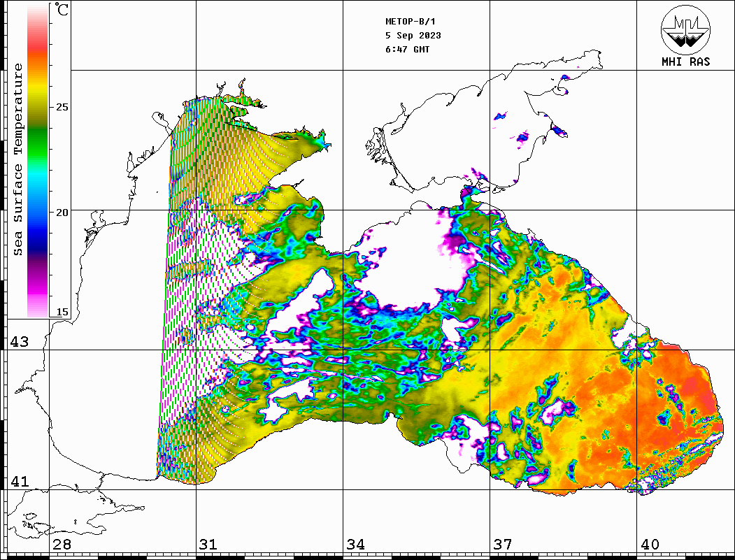735x560 pixels.
Task: Click the °C unit label
Action: [61, 9]
